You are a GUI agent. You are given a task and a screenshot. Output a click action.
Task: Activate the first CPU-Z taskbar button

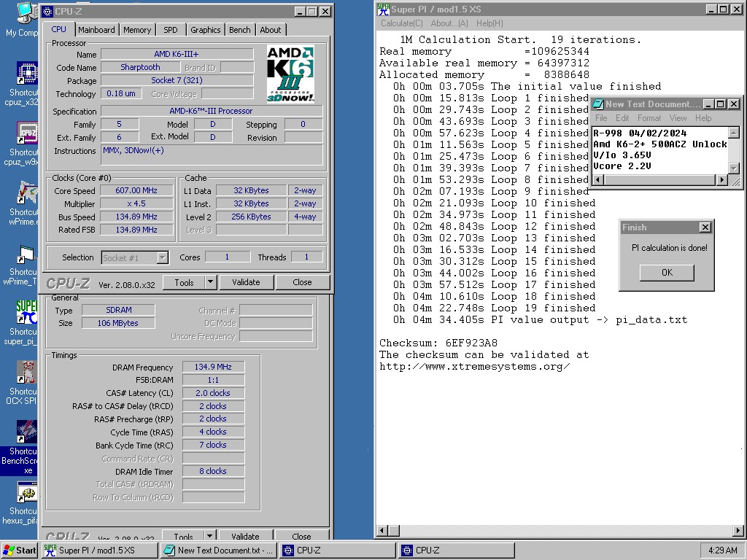337,551
